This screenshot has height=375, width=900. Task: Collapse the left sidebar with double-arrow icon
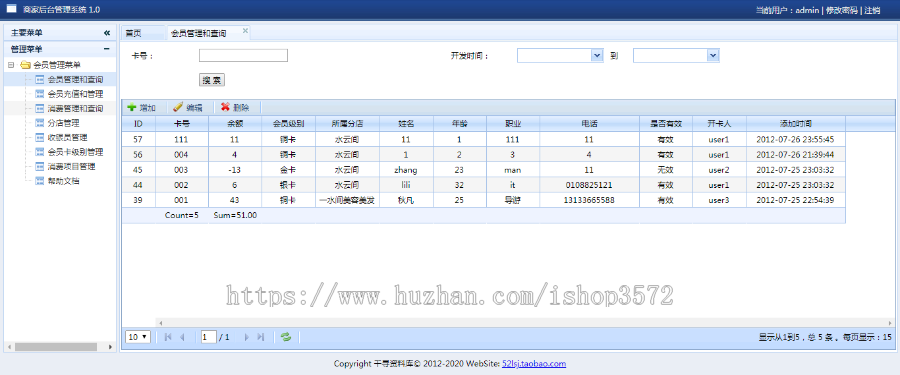point(107,33)
